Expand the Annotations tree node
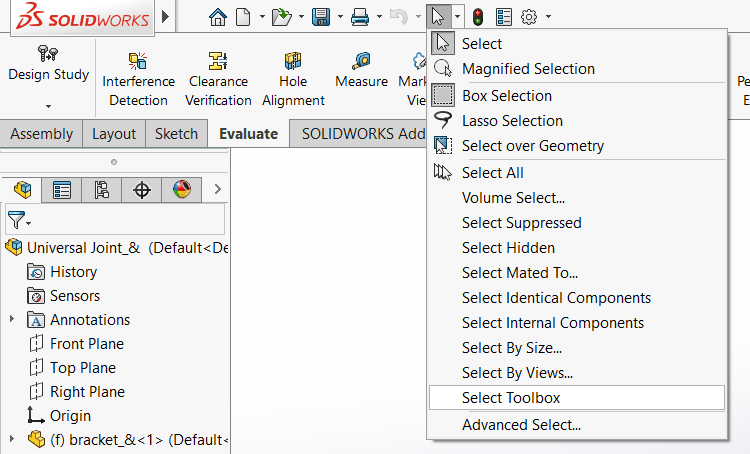750x454 pixels. [x=12, y=320]
